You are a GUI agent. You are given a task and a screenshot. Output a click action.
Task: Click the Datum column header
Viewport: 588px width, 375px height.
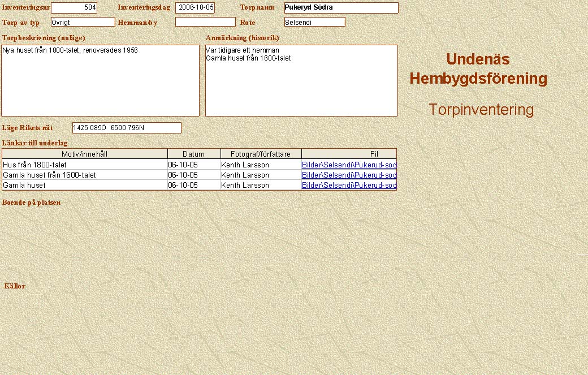pyautogui.click(x=194, y=154)
